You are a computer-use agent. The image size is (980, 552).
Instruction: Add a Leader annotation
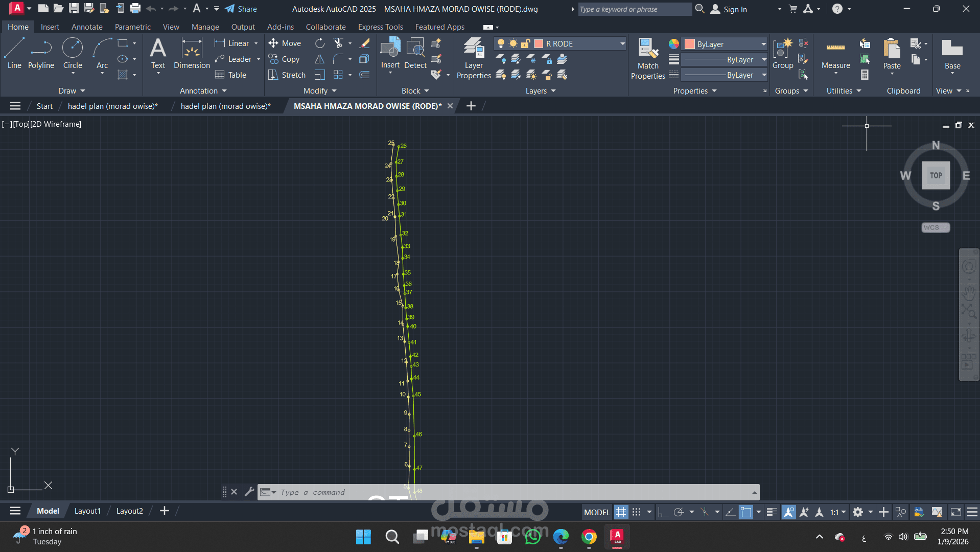[233, 59]
